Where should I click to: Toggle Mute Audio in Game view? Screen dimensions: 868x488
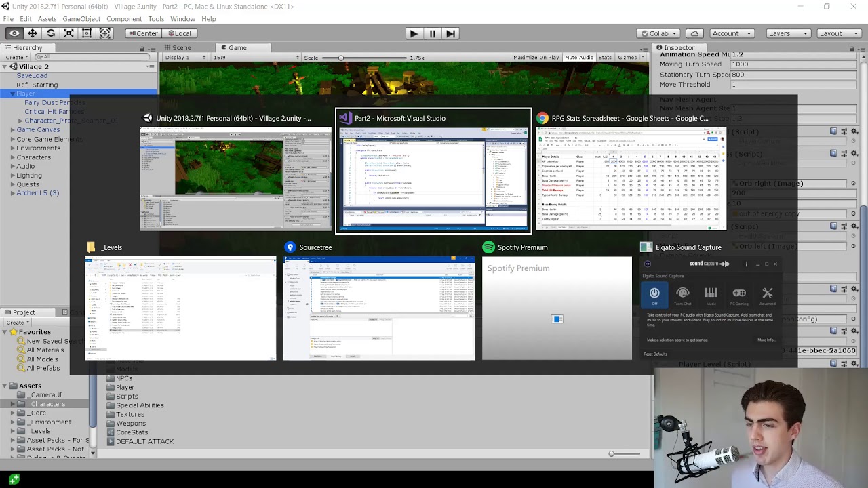point(579,58)
